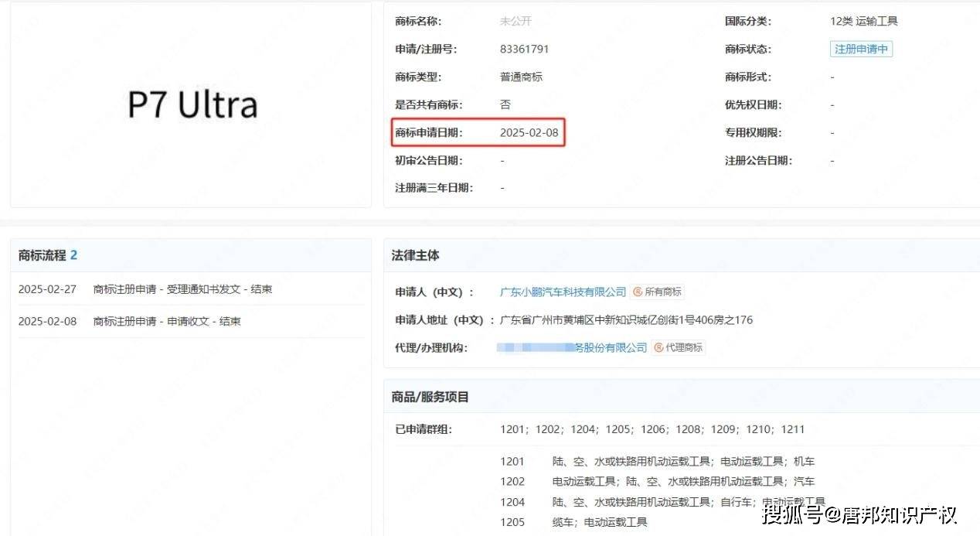This screenshot has height=536, width=980.
Task: Select the group list 1201; 1202; 1204…
Action: pos(652,429)
